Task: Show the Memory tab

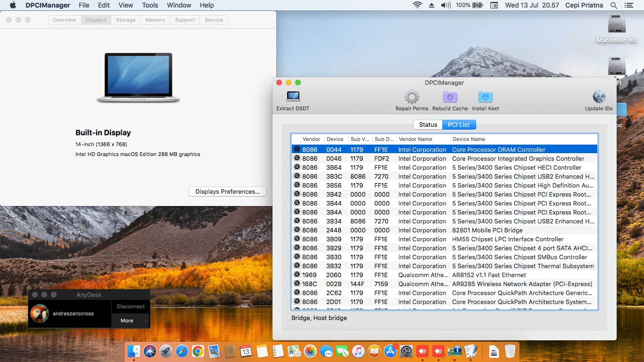Action: pos(155,20)
